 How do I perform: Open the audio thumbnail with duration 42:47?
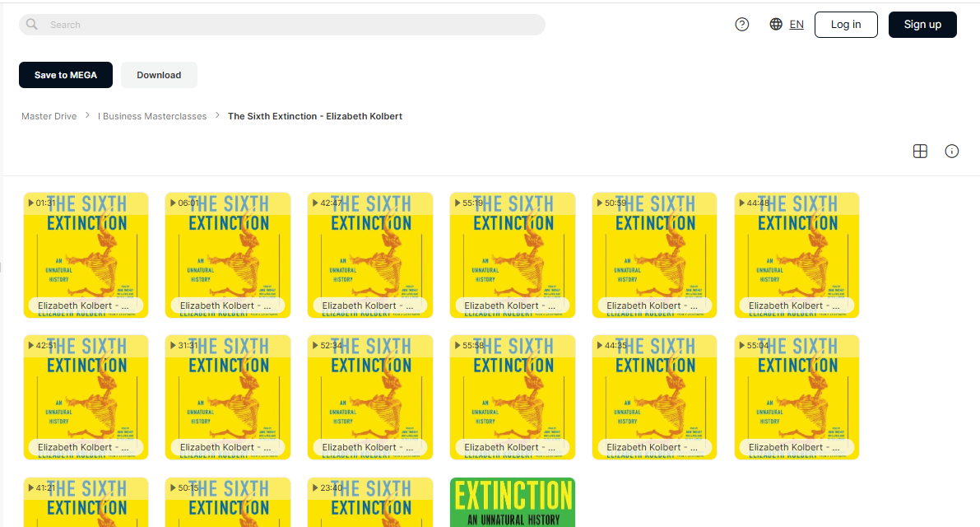pyautogui.click(x=370, y=255)
